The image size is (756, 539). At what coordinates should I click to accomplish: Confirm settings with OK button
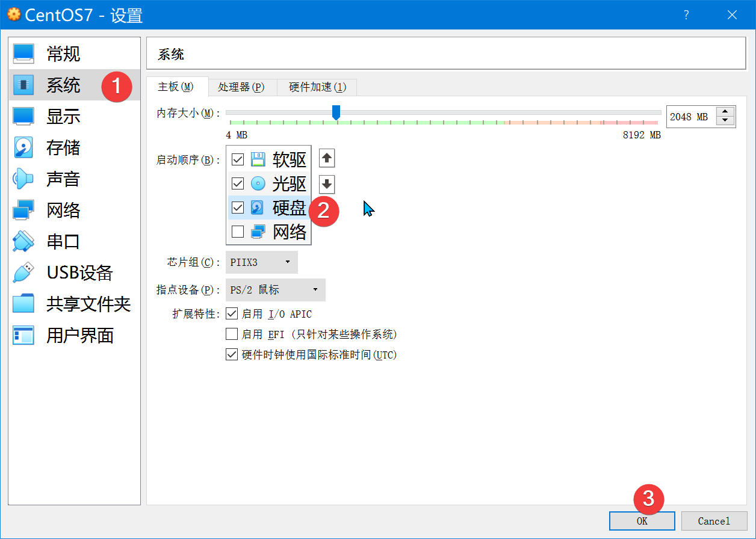click(642, 521)
